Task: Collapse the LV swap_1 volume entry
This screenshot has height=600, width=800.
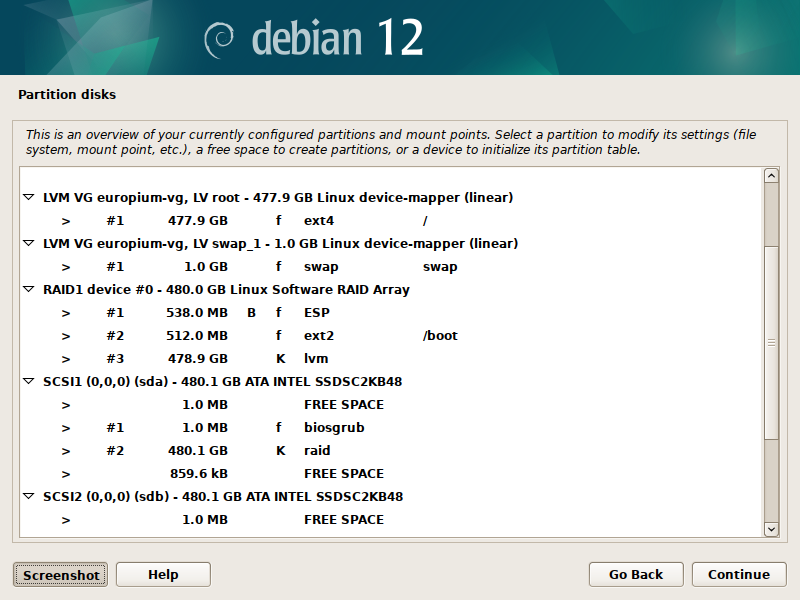Action: point(29,244)
